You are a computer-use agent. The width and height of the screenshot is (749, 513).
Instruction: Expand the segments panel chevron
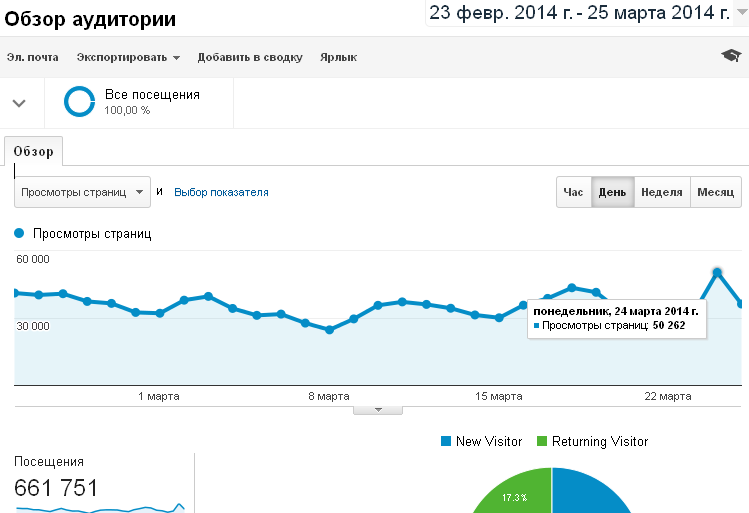coord(19,103)
